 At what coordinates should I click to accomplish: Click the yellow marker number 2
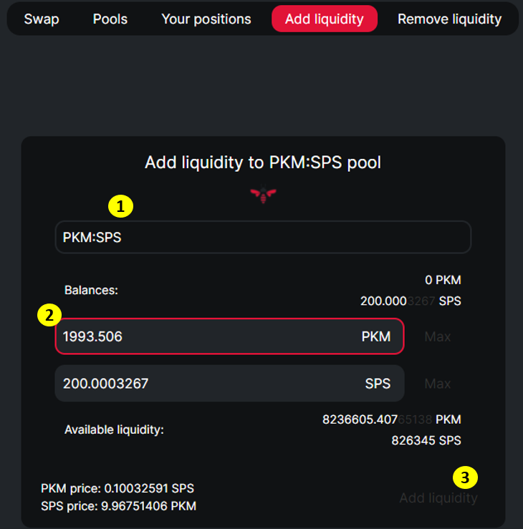pos(49,315)
